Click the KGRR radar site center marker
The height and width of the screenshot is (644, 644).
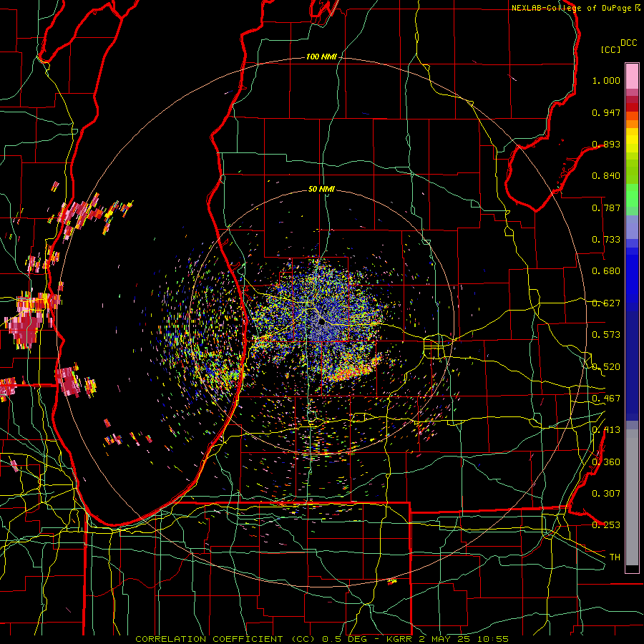[x=321, y=321]
